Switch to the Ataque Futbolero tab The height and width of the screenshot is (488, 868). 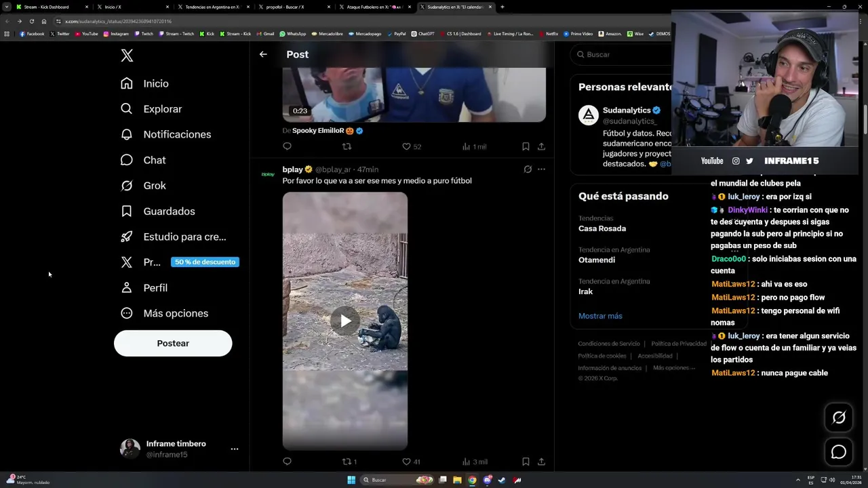pos(374,7)
